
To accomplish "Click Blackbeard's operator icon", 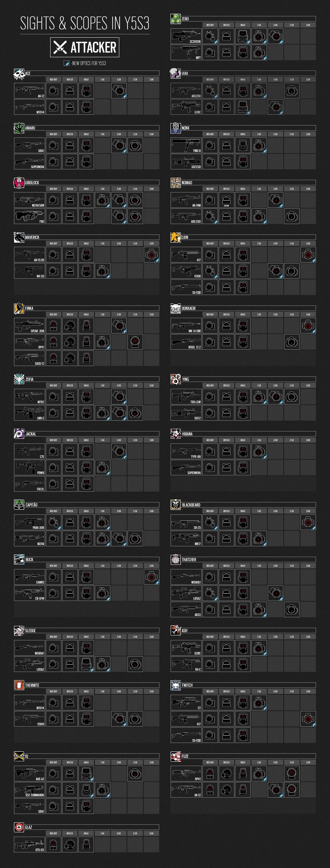I will [175, 504].
